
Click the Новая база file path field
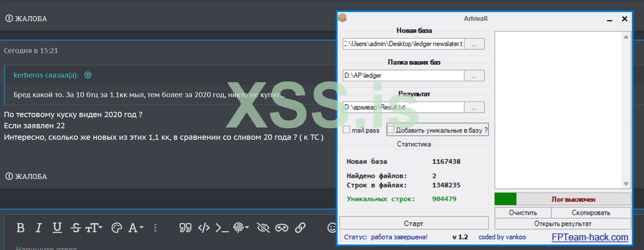(404, 44)
